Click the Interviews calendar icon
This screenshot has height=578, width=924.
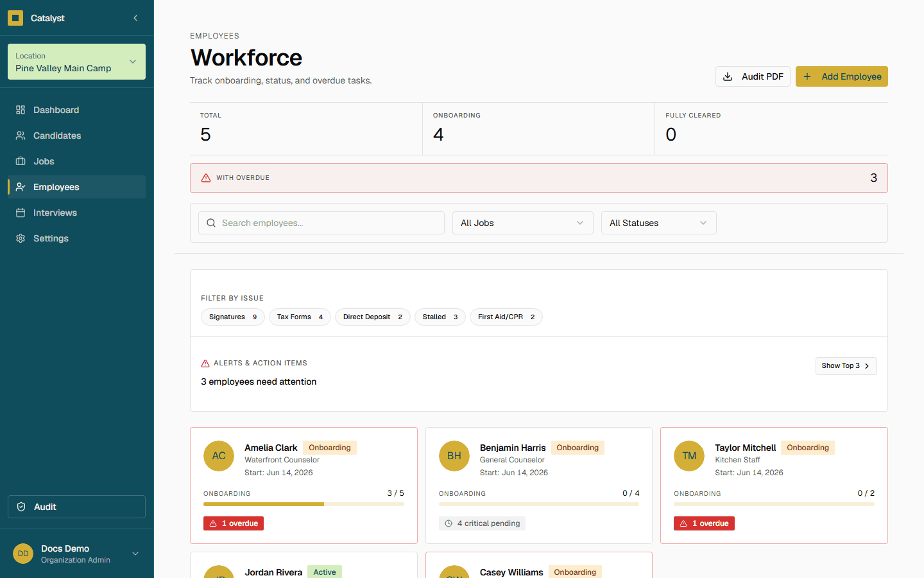tap(21, 213)
